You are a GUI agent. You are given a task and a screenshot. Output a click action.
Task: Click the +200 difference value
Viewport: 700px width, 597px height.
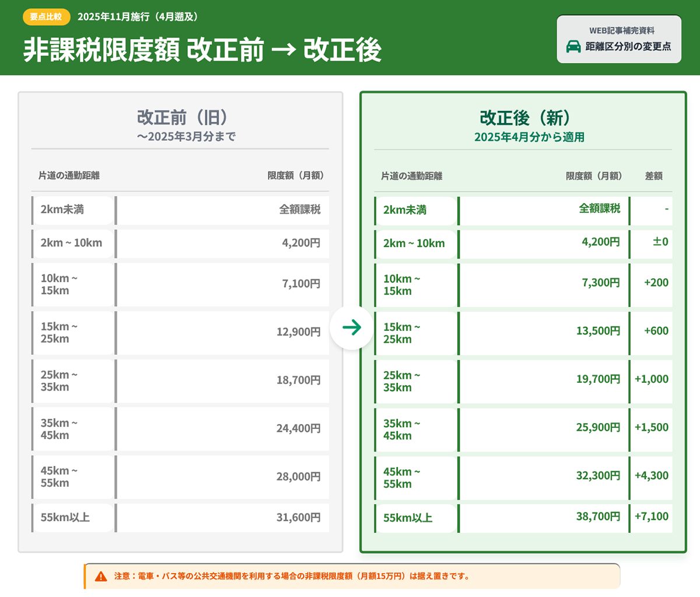tap(656, 282)
